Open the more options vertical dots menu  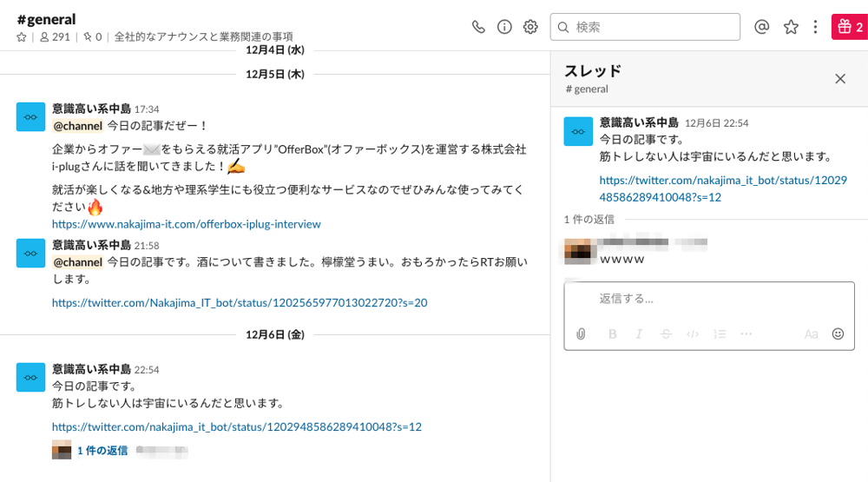tap(815, 27)
